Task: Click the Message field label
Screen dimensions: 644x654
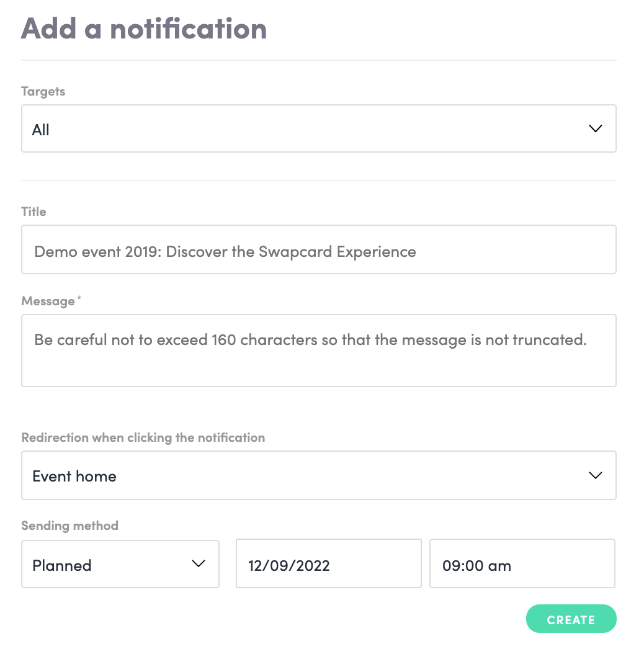Action: [48, 301]
